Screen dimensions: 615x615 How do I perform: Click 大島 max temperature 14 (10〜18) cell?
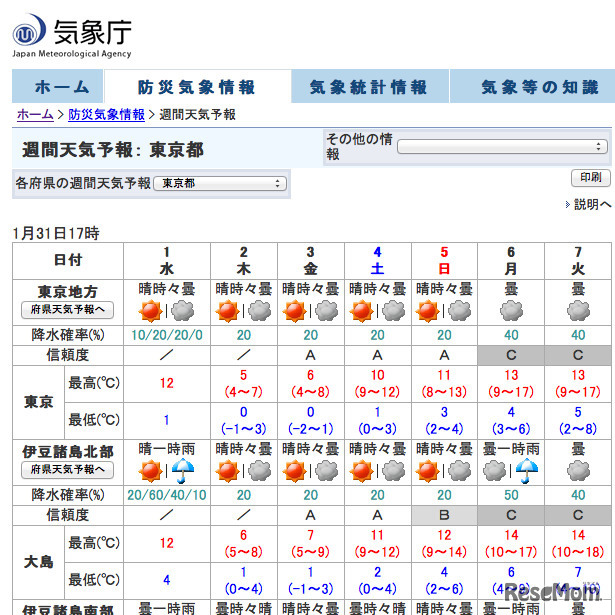tap(578, 544)
